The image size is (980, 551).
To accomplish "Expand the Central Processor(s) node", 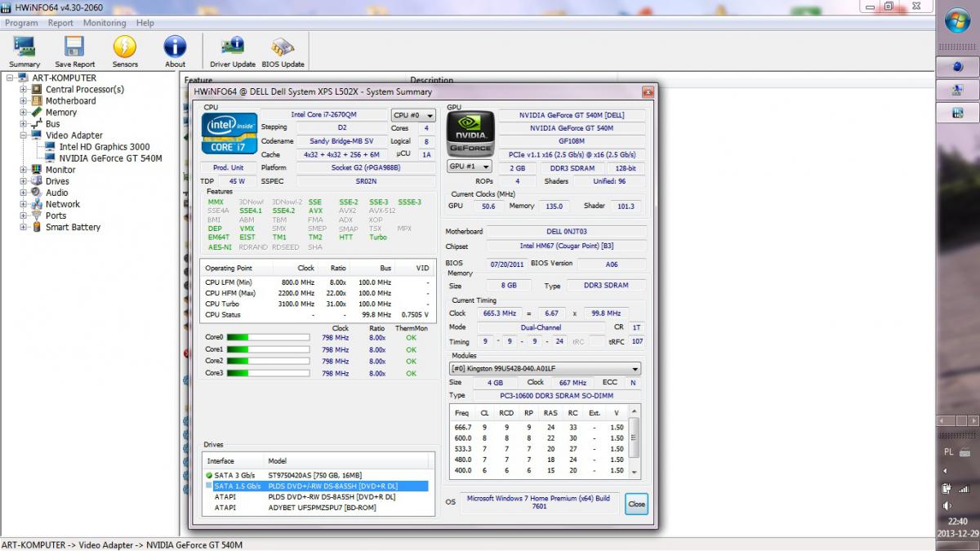I will point(24,90).
